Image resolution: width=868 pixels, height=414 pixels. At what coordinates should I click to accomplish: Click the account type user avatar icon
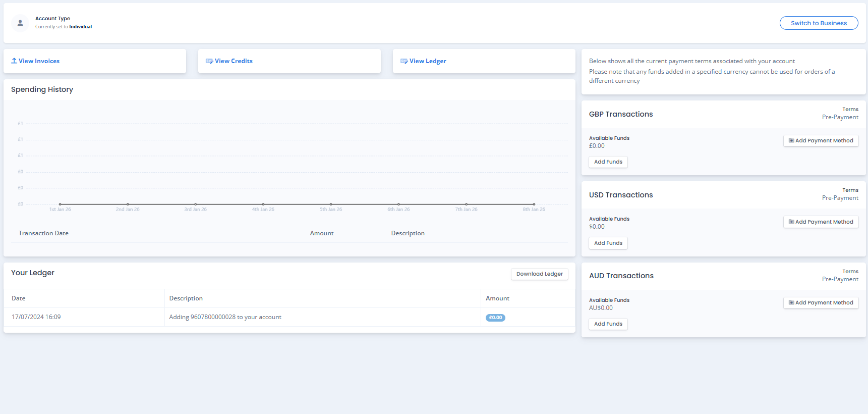[x=20, y=23]
